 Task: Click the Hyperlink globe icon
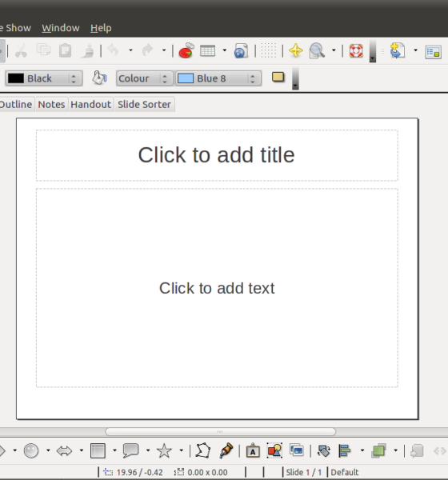coord(241,51)
